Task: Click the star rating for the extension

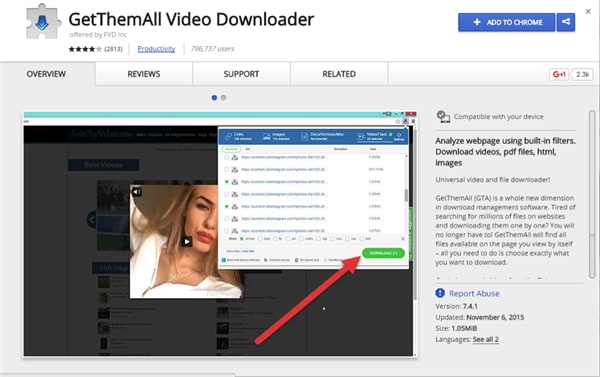Action: [85, 49]
